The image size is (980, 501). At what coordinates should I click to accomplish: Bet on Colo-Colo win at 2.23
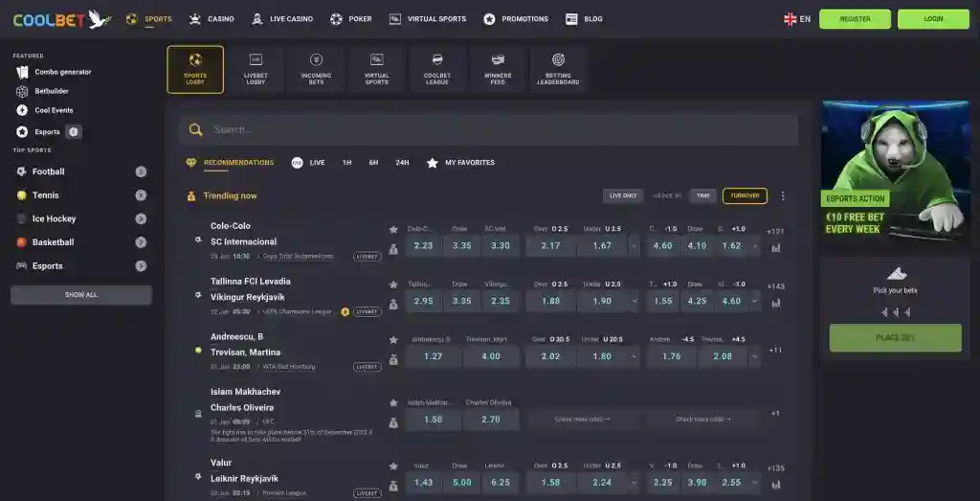pos(424,246)
